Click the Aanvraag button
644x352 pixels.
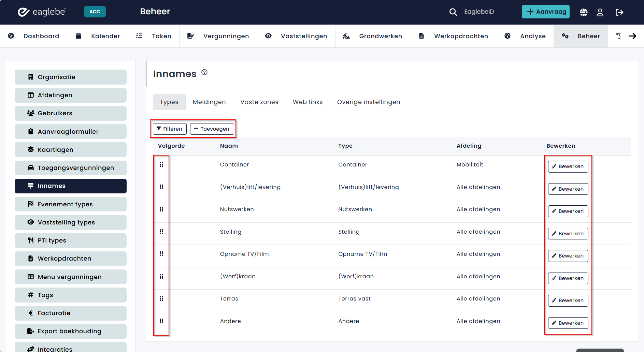coord(546,12)
